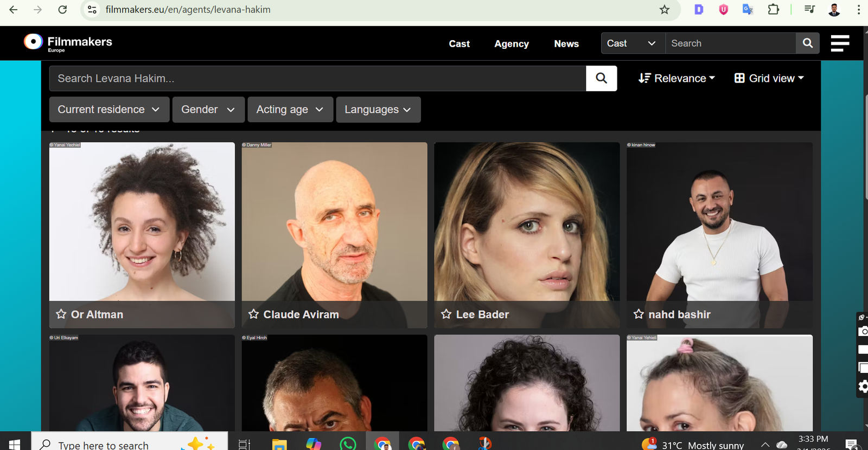Viewport: 868px width, 450px height.
Task: Go forward with browser forward arrow
Action: tap(37, 10)
